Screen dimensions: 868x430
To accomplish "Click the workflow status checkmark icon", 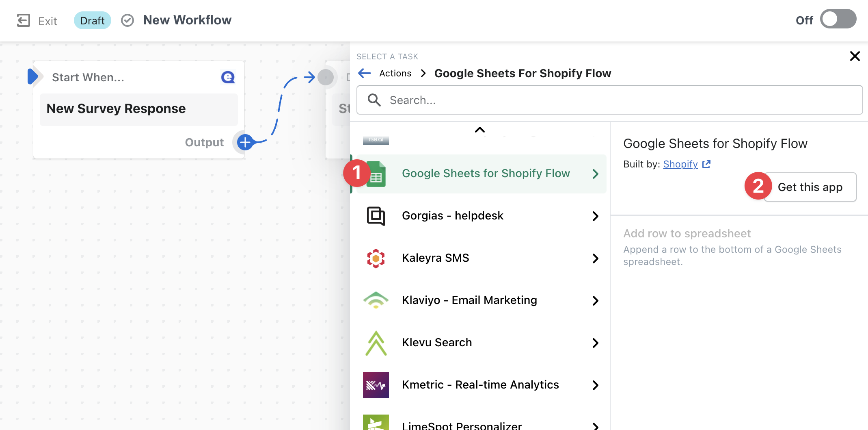I will pos(127,20).
